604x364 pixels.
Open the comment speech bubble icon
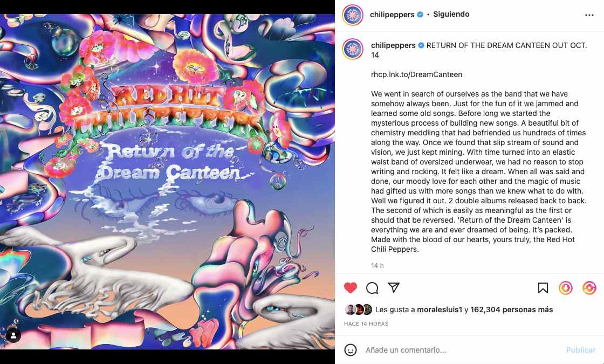(372, 288)
